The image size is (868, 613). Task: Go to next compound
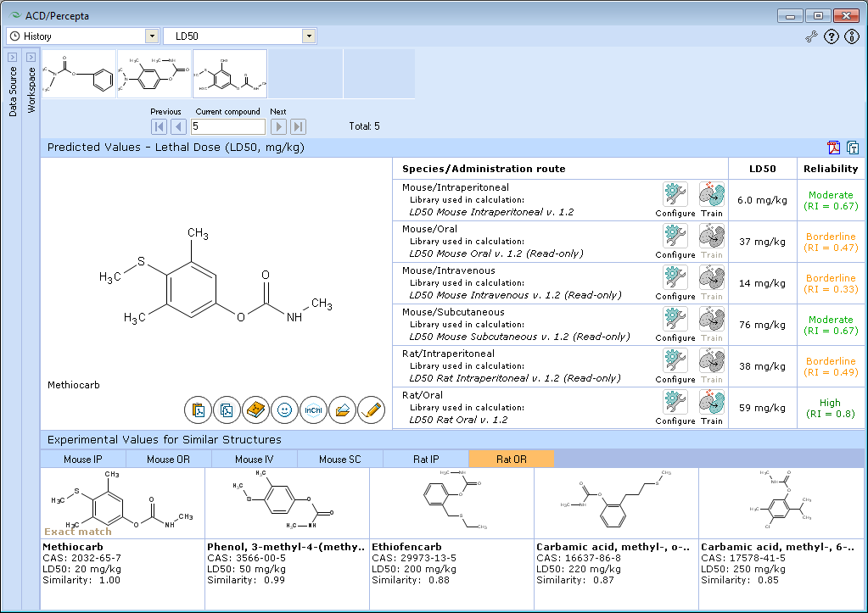(278, 126)
